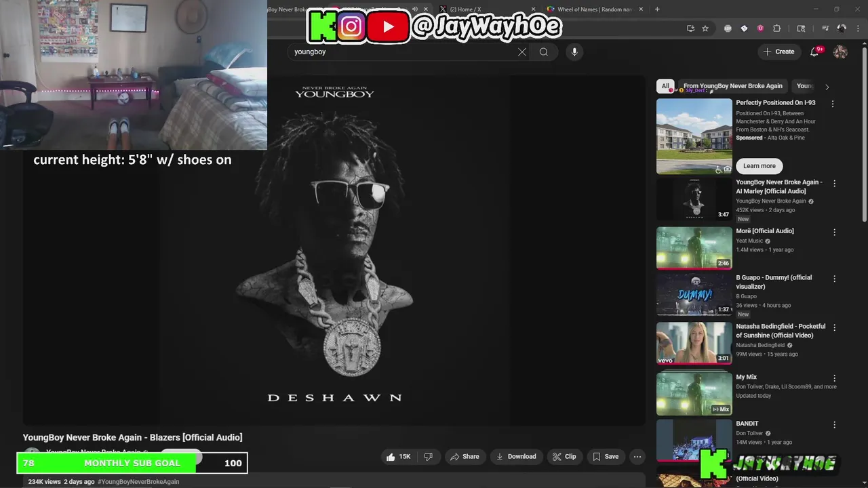Click the BANDIT video title
This screenshot has width=868, height=488.
[x=747, y=424]
